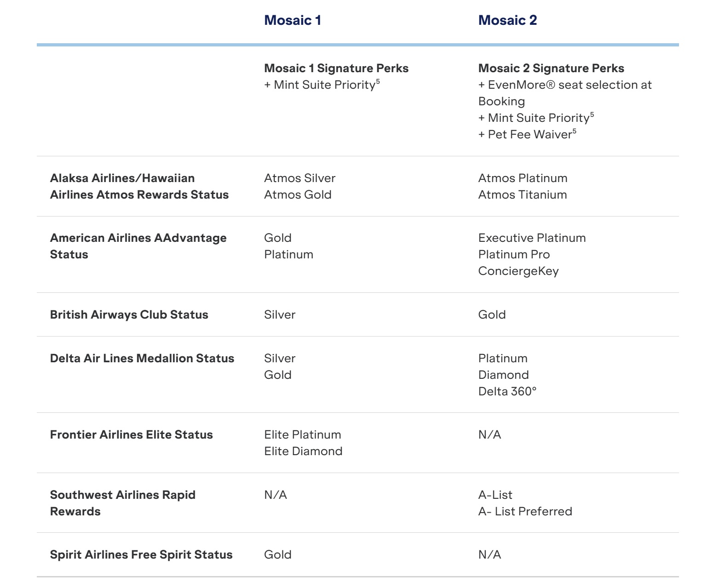Viewport: 702px width, 588px height.
Task: Click Delta Air Lines Medallion Status label
Action: [142, 359]
